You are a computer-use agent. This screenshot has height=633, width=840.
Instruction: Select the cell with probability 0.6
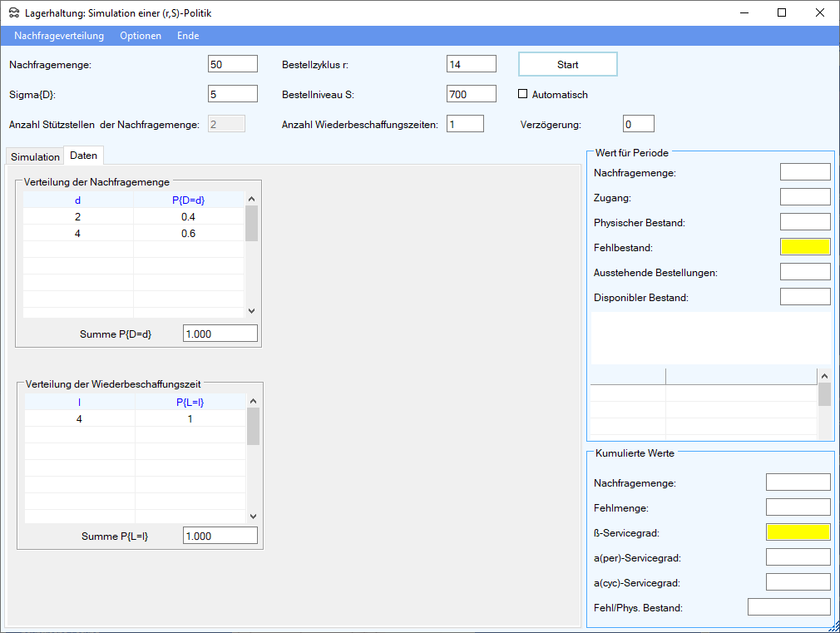coord(188,234)
